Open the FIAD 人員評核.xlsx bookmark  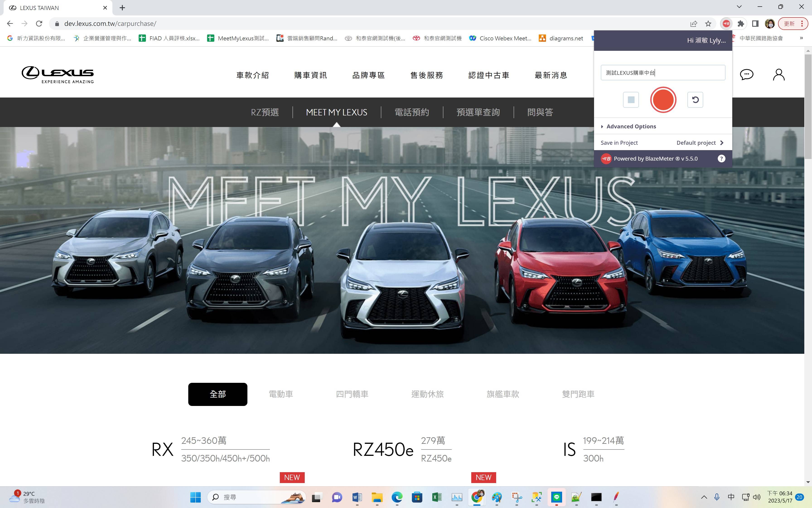(169, 38)
